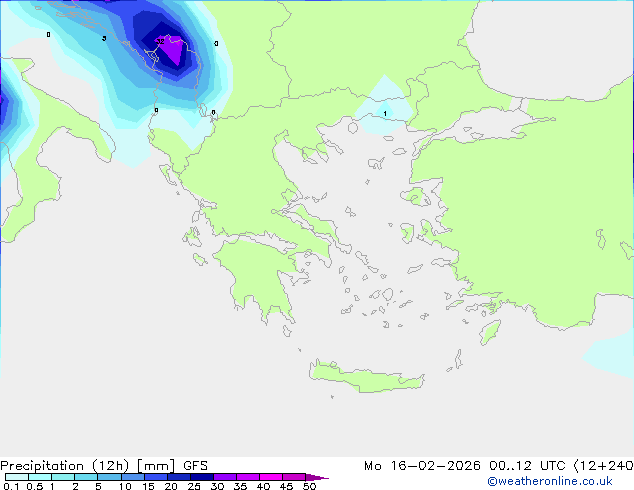
Task: Click the 15–20 mm legend color swatch
Action: click(156, 477)
